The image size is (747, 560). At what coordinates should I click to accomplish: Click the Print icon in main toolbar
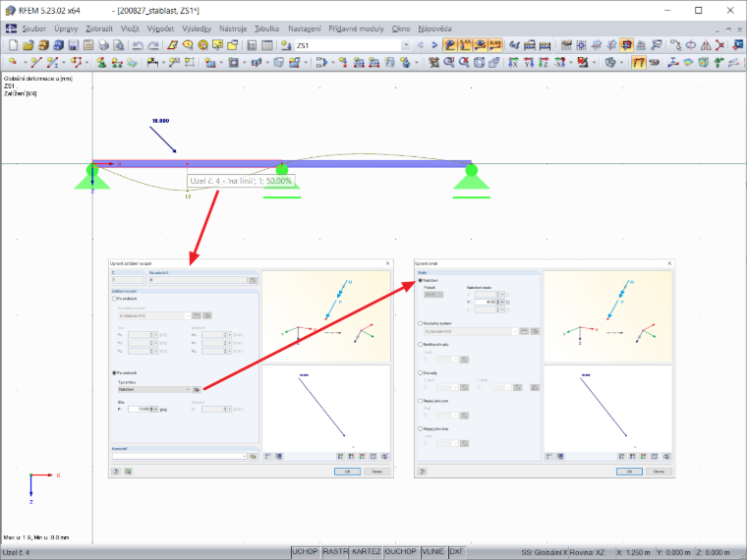pyautogui.click(x=104, y=45)
